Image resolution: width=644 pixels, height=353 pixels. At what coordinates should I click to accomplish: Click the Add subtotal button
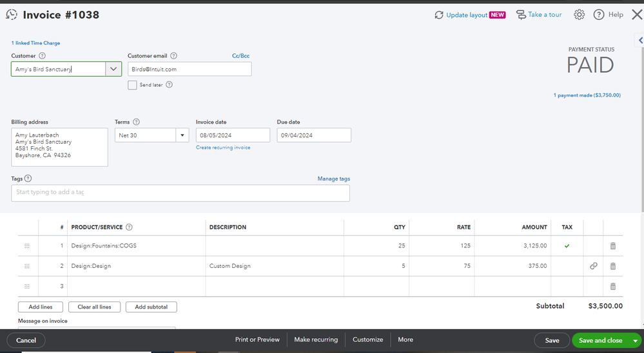click(151, 307)
